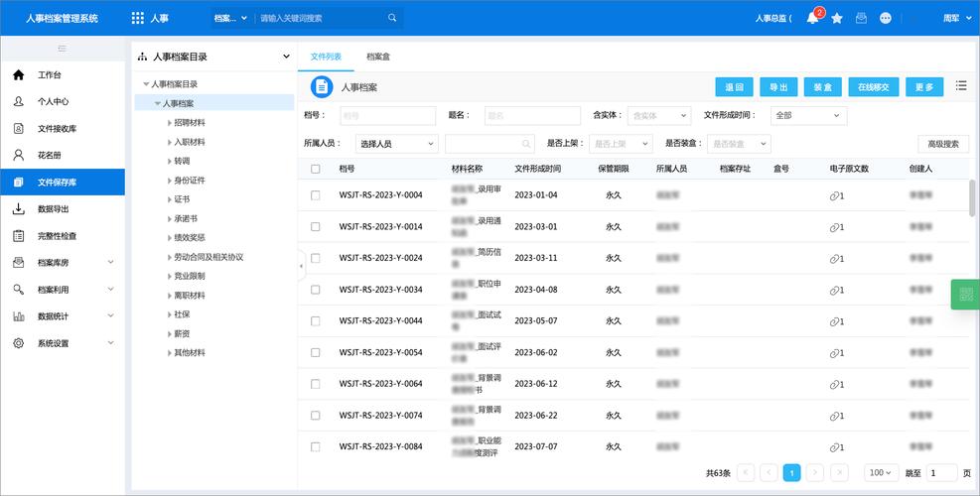Collapse the sidebar with the menu fold icon
The height and width of the screenshot is (496, 980).
[62, 48]
